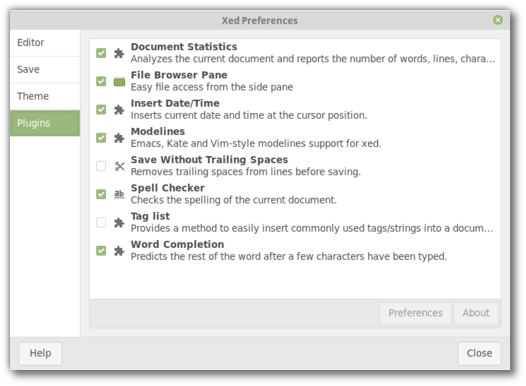Disable the Word Completion checkbox
Screen dimensions: 526x386
click(x=101, y=251)
